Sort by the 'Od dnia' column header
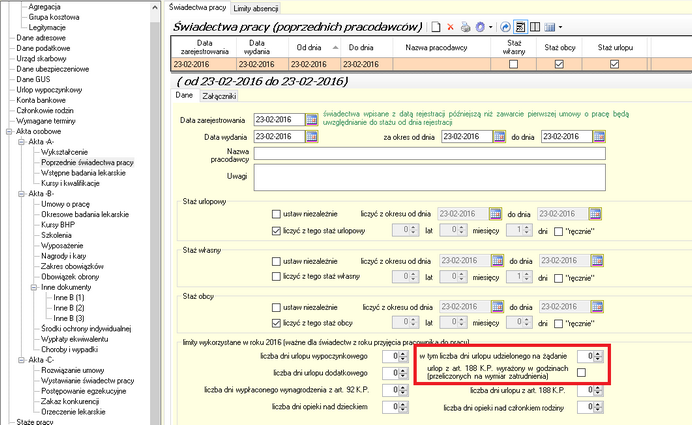Image resolution: width=692 pixels, height=425 pixels. [314, 48]
